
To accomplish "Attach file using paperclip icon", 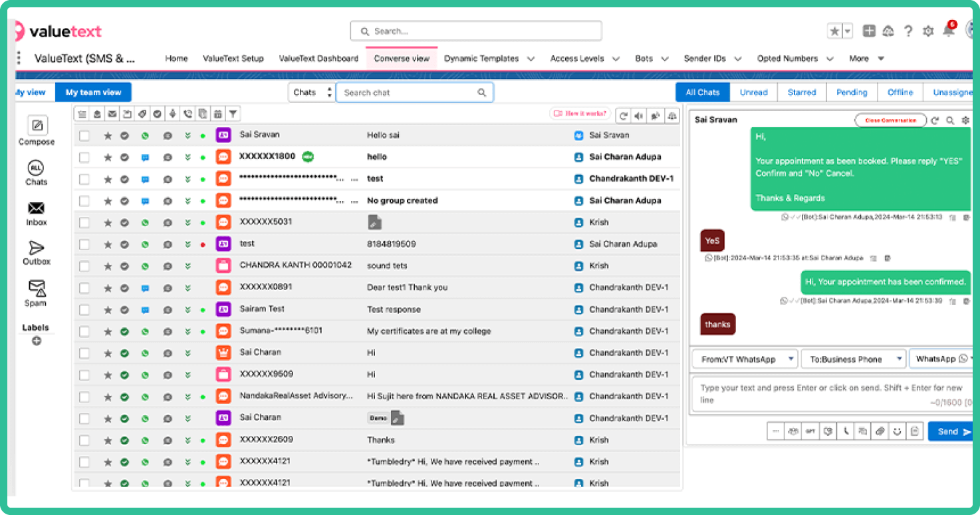I will (880, 431).
